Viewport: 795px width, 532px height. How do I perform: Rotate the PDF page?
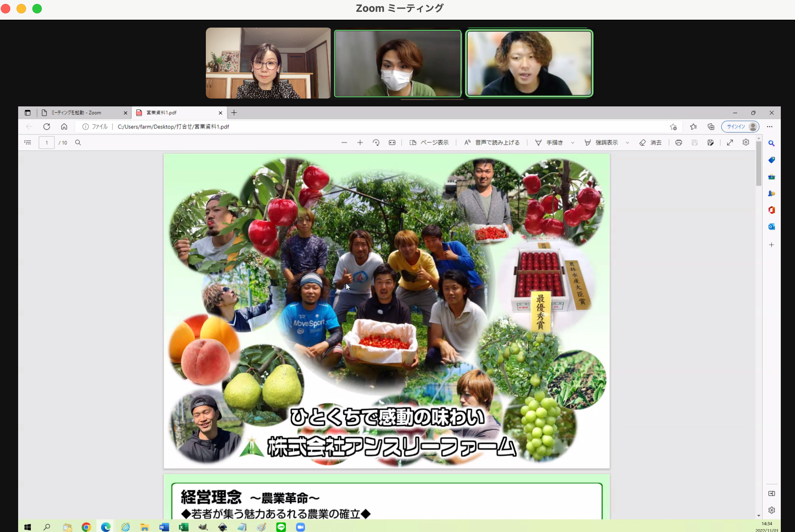coord(376,143)
